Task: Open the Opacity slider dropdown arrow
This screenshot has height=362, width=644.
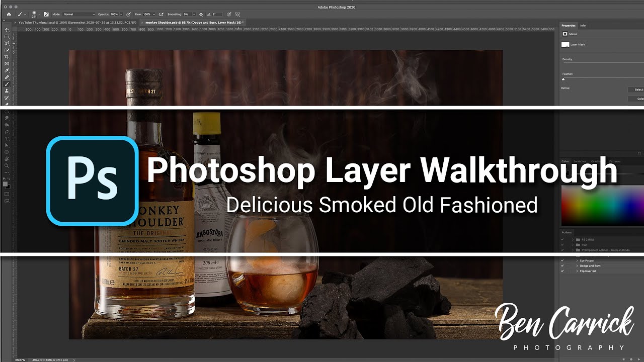Action: tap(121, 15)
